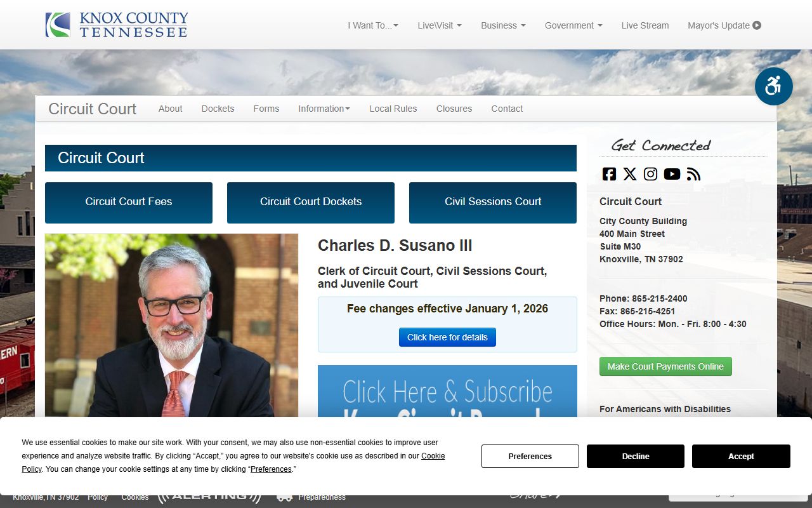Image resolution: width=812 pixels, height=508 pixels.
Task: Click the Accept cookies button
Action: [741, 457]
